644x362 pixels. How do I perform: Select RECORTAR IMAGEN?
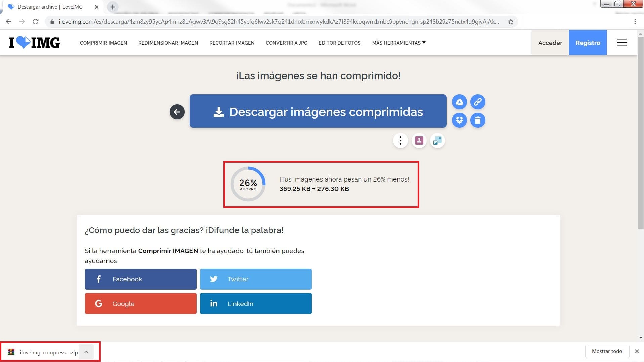click(x=232, y=43)
